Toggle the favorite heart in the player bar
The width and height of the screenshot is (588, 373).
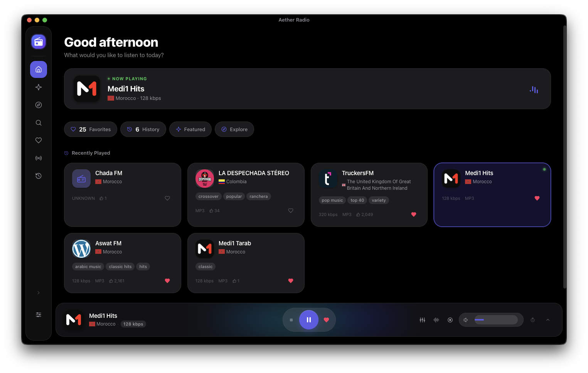[327, 320]
